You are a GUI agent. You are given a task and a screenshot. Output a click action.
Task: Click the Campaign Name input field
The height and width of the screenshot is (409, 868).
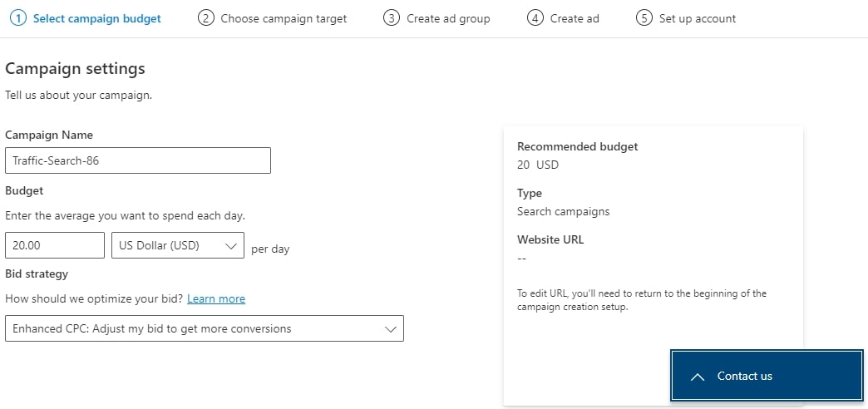pyautogui.click(x=138, y=160)
